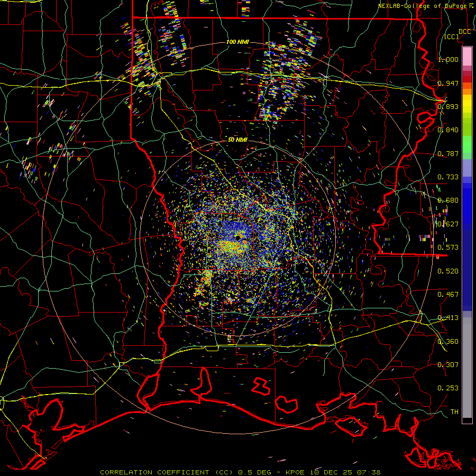Click the 0.627 scale value

coord(448,224)
